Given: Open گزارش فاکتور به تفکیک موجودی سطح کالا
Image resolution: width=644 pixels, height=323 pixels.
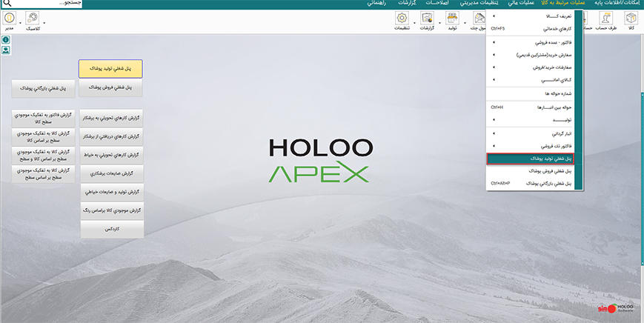Looking at the screenshot, I should [43, 119].
